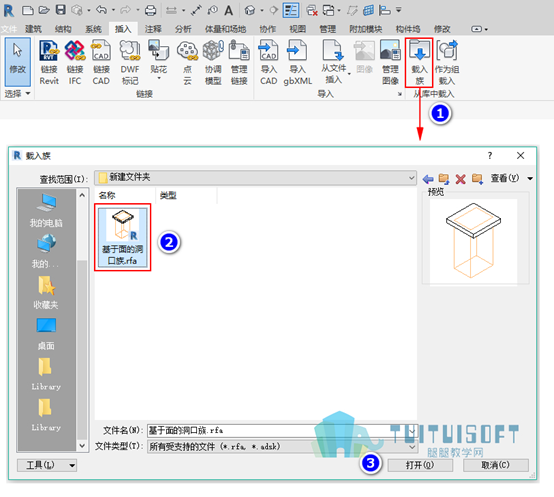The image size is (554, 497).
Task: Click the Link CAD icon
Action: click(101, 63)
